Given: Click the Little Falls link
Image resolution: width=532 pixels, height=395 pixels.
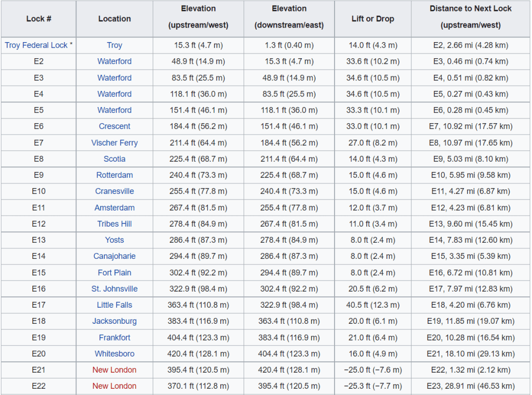Looking at the screenshot, I should [x=114, y=305].
